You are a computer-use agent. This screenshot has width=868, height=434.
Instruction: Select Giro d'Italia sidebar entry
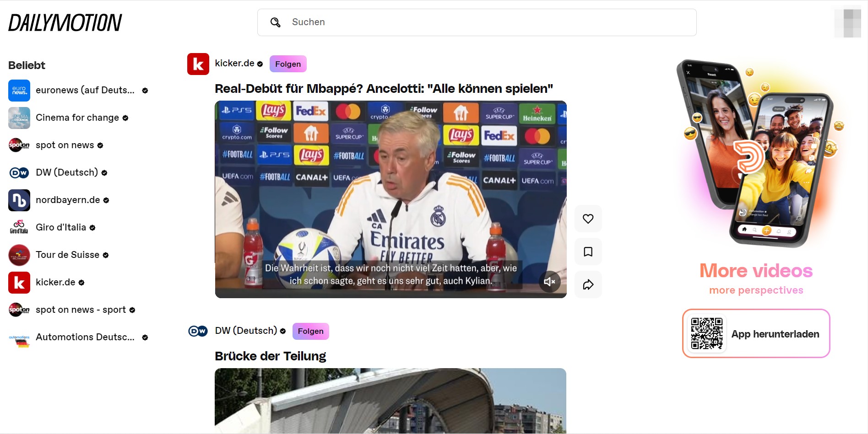[x=61, y=227]
